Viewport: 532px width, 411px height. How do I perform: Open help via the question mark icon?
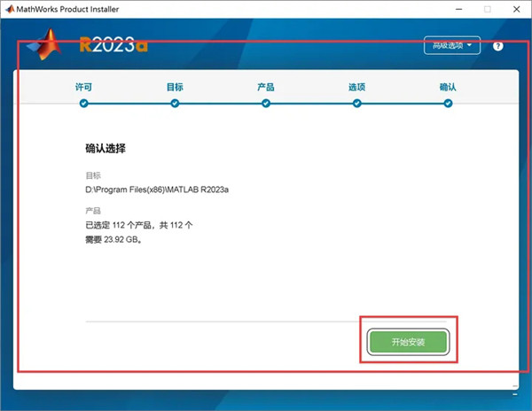coord(497,46)
